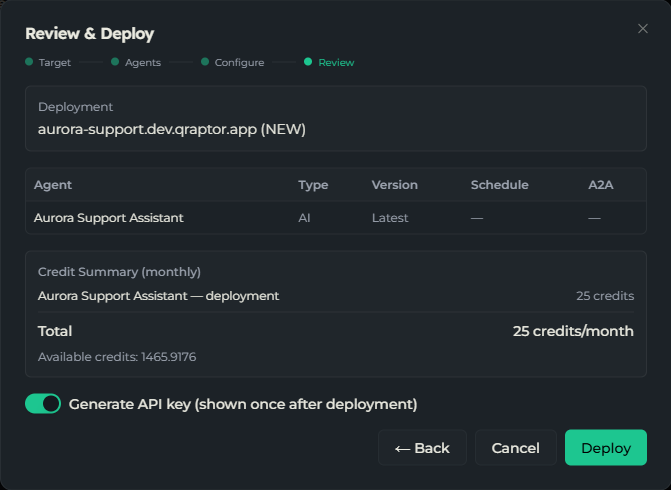The width and height of the screenshot is (671, 490).
Task: Select the Agents step
Action: (x=136, y=62)
